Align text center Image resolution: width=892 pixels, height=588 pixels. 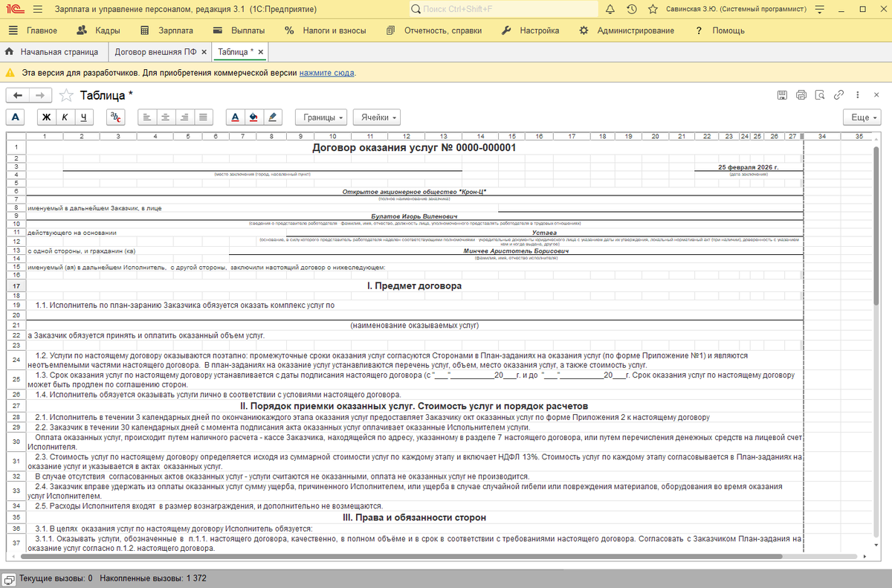pyautogui.click(x=166, y=117)
